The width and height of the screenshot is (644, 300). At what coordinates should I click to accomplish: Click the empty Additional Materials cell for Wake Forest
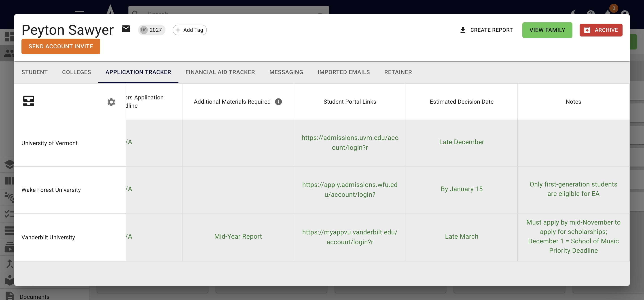point(238,190)
